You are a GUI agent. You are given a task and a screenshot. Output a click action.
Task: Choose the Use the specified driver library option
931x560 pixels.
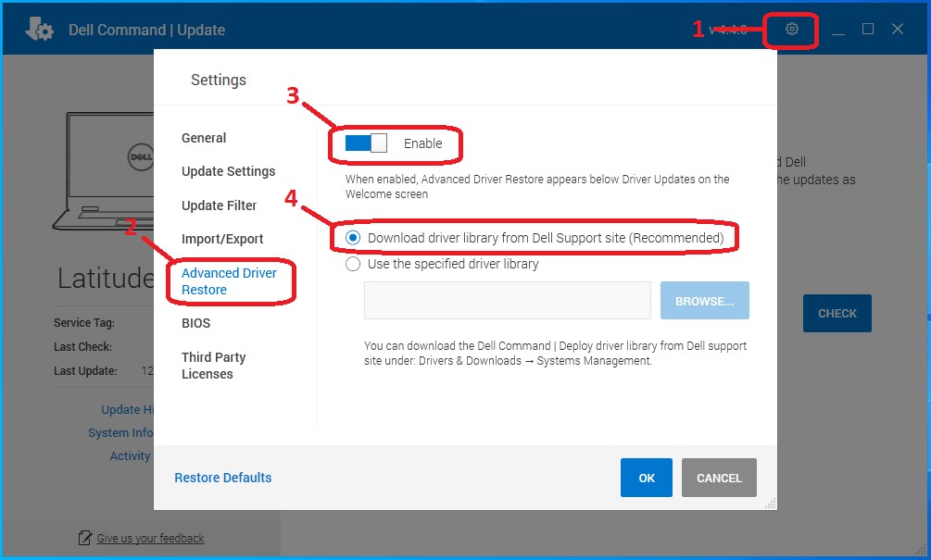click(x=353, y=264)
